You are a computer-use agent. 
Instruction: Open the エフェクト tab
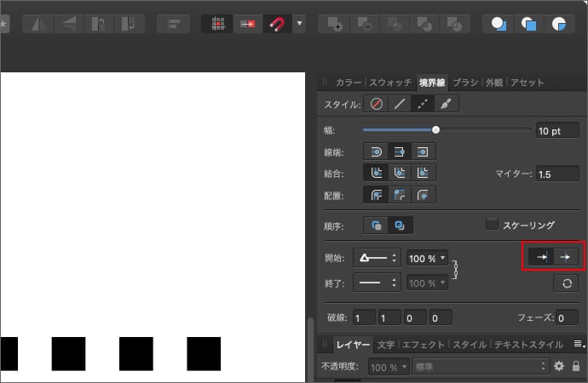tap(424, 345)
